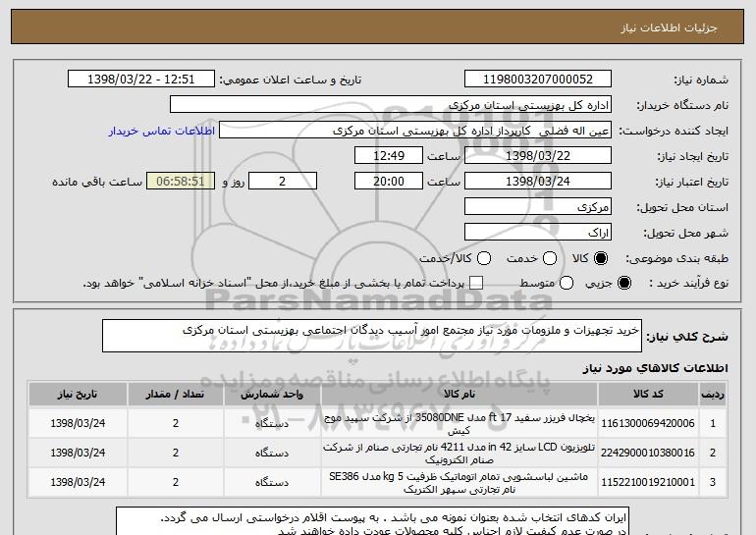
Task: Click the notes box about ایران کدهای انتخاب شده
Action: (373, 521)
